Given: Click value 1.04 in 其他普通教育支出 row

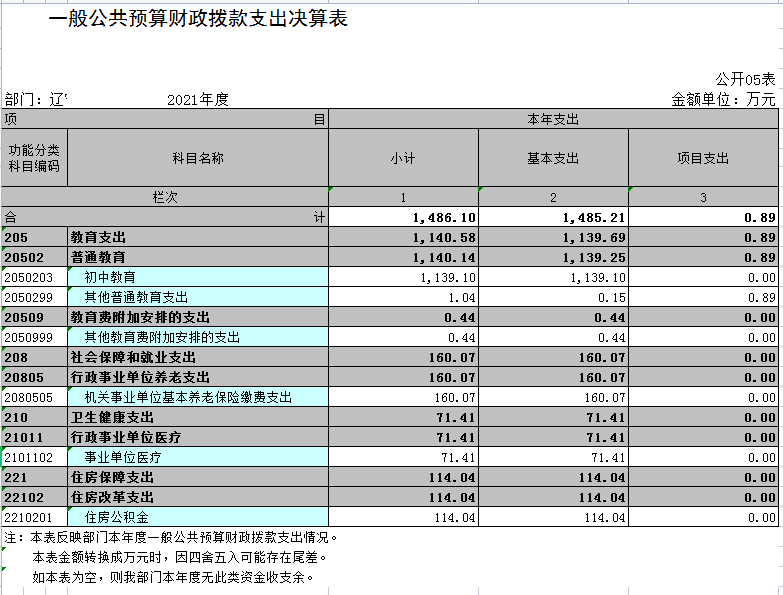Looking at the screenshot, I should pyautogui.click(x=403, y=297).
